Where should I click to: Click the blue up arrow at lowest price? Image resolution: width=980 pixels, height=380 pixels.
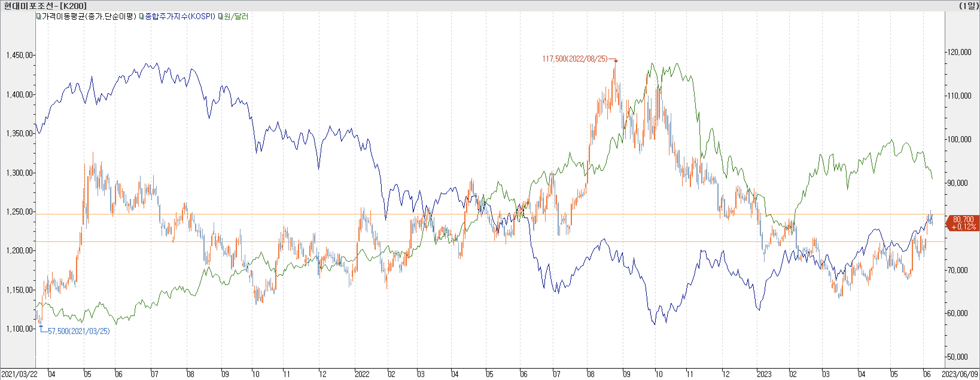coord(41,326)
